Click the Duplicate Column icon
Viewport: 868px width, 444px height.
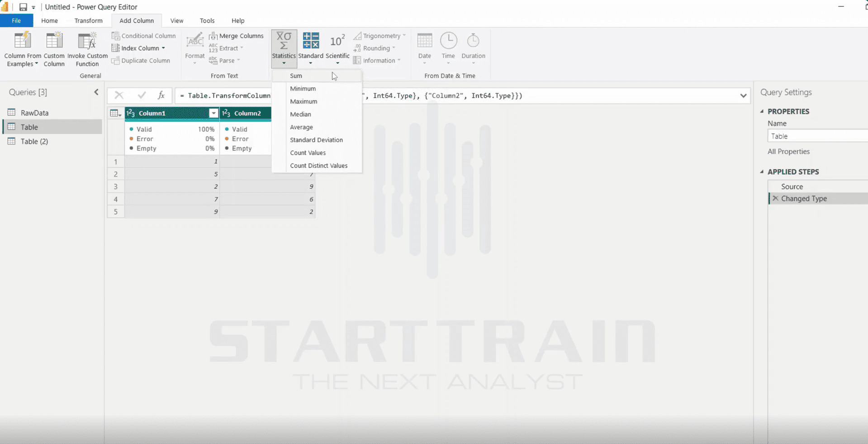pos(116,61)
